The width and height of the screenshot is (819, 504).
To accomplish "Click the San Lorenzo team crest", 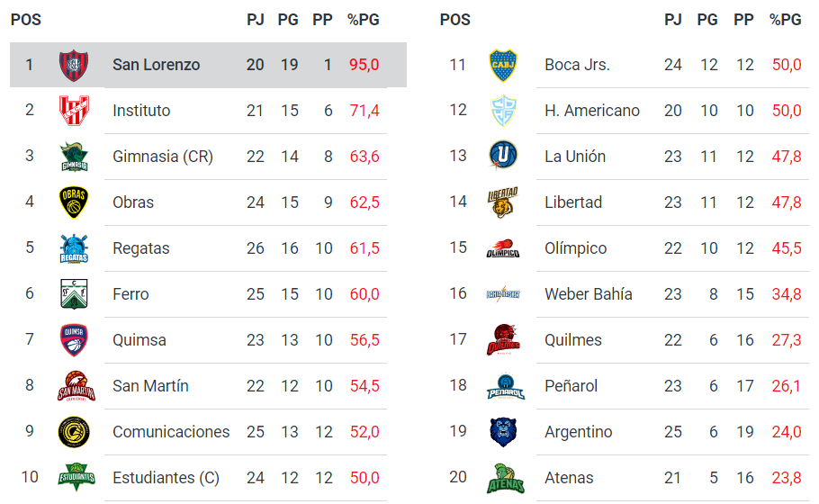I will [x=74, y=66].
